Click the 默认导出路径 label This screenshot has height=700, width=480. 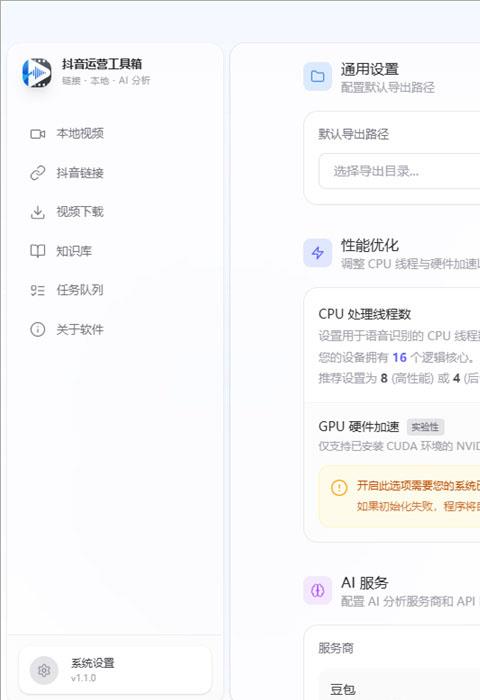coord(353,134)
